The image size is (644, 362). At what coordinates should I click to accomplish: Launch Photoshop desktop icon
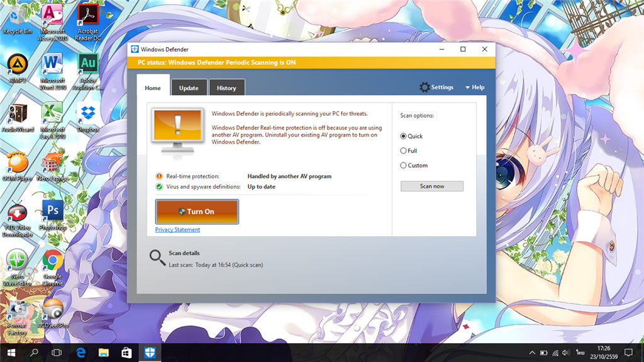53,215
